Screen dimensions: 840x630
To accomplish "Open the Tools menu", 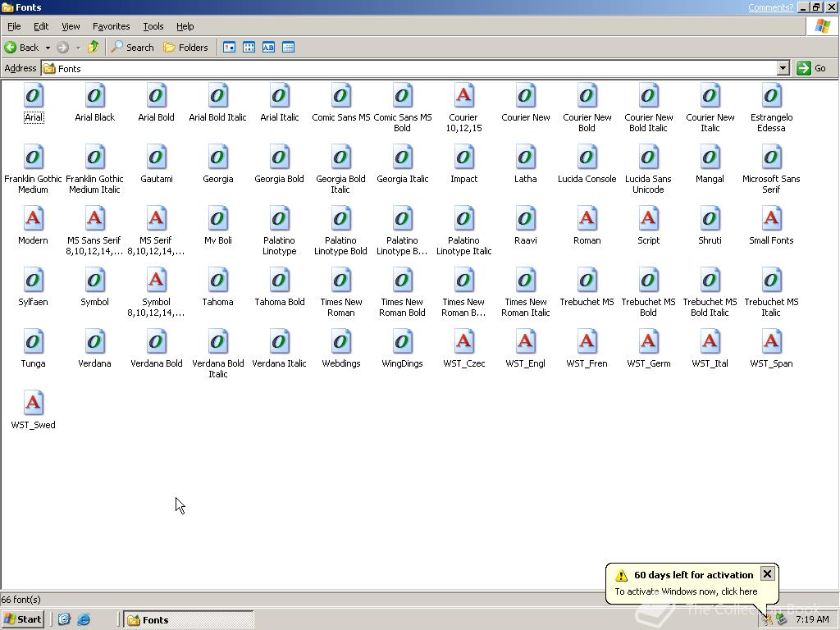I will (153, 26).
